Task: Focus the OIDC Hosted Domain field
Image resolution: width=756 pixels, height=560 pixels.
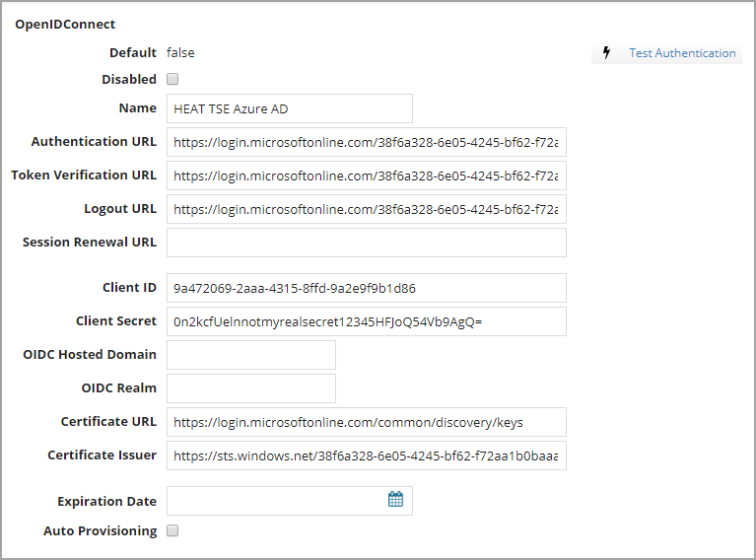Action: [x=251, y=355]
